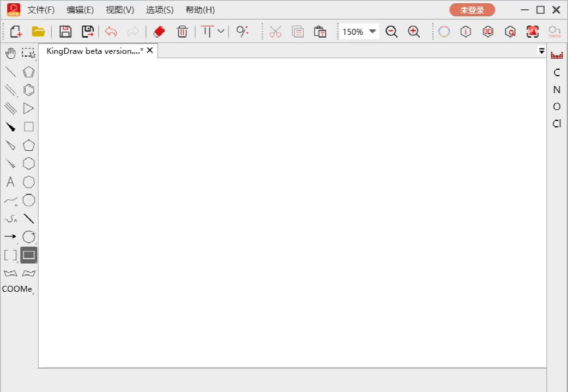Viewport: 568px width, 392px height.
Task: Select the hashed wedge bond tool
Action: tap(10, 163)
